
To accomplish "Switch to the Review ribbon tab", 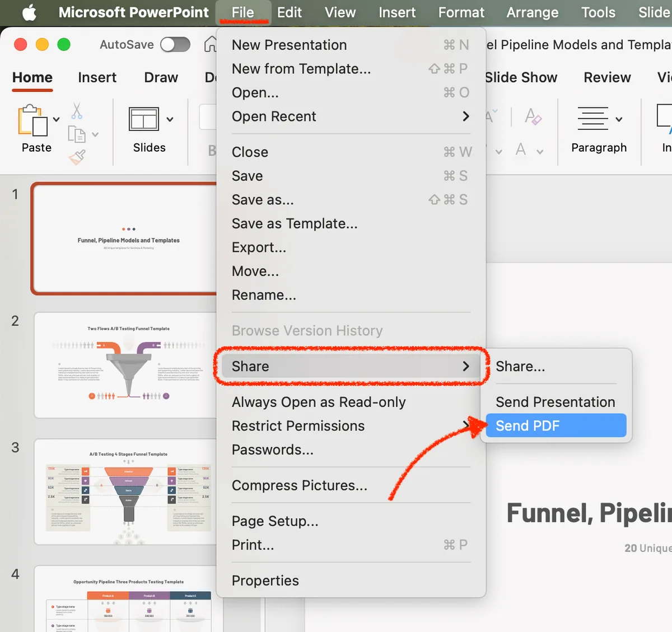I will pyautogui.click(x=607, y=77).
